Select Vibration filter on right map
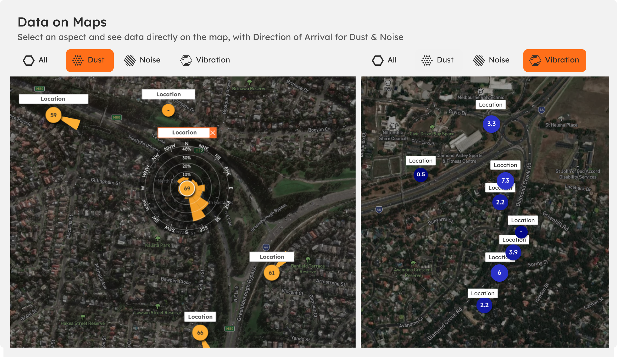The height and width of the screenshot is (364, 617). (554, 60)
